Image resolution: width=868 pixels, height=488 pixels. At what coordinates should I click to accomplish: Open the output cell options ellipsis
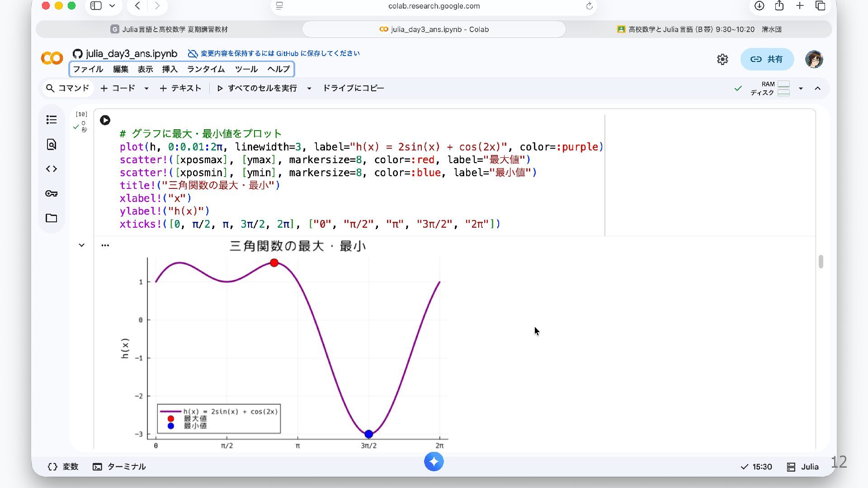click(105, 245)
